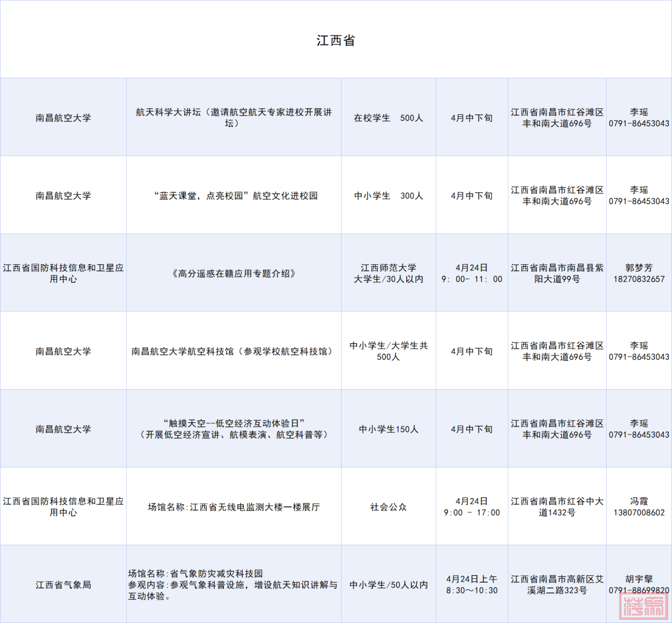
Task: Click the 高新区艾溪湖二路323号 address cell
Action: (557, 584)
